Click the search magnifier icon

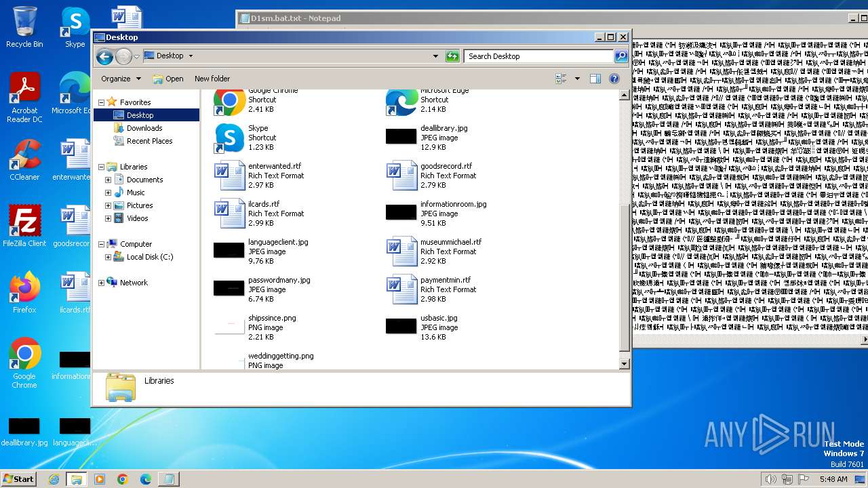620,56
